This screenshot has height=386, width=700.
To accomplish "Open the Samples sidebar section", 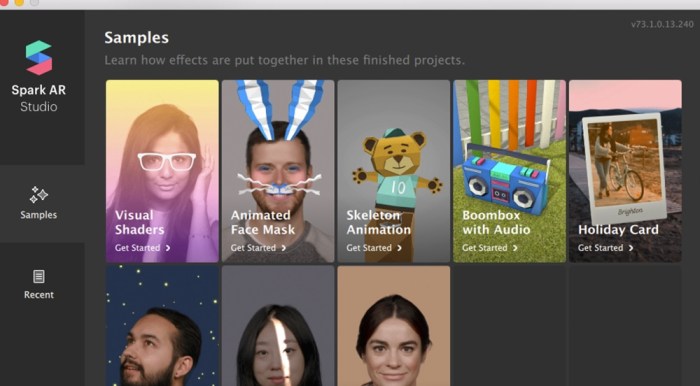I will [x=39, y=203].
